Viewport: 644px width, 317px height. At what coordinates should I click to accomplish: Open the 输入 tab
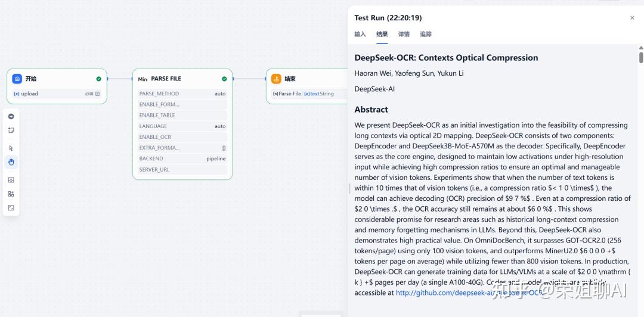[360, 35]
